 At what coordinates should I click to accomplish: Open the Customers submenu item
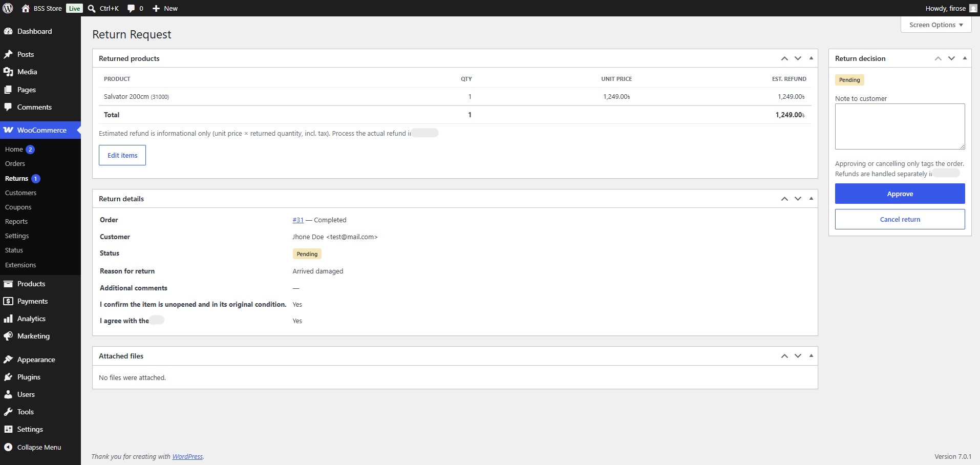pyautogui.click(x=20, y=193)
